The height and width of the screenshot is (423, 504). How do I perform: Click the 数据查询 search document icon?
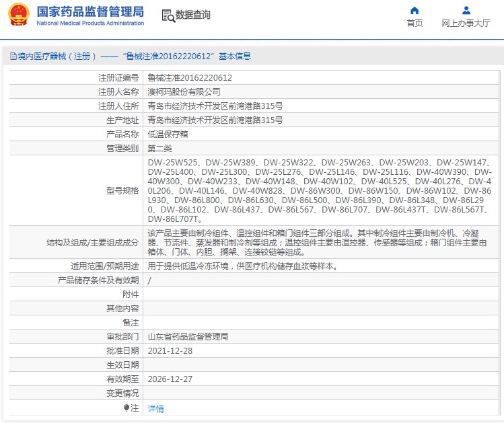pos(168,15)
